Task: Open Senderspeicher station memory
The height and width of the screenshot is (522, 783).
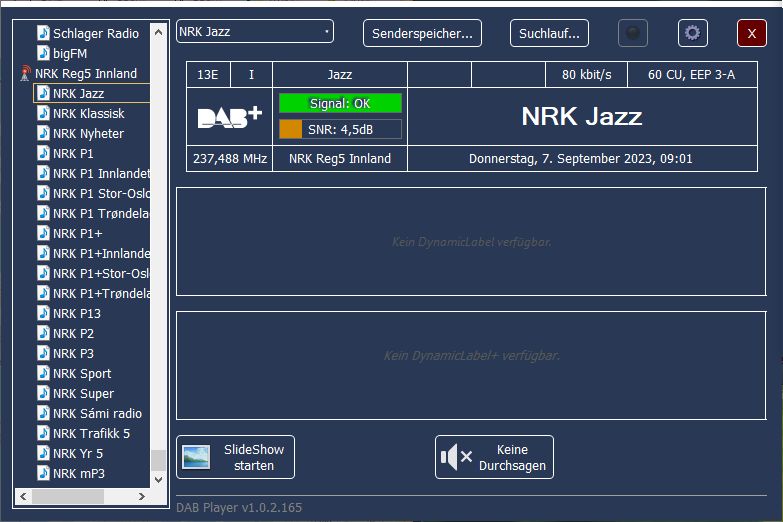Action: (x=422, y=33)
